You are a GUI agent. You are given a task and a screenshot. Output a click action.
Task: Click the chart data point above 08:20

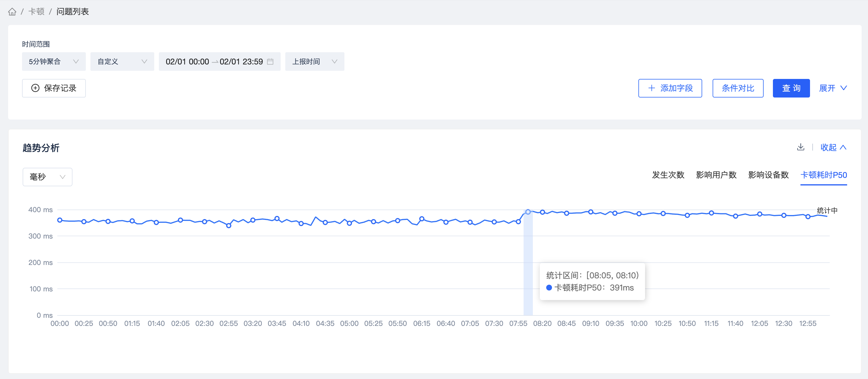pyautogui.click(x=542, y=212)
